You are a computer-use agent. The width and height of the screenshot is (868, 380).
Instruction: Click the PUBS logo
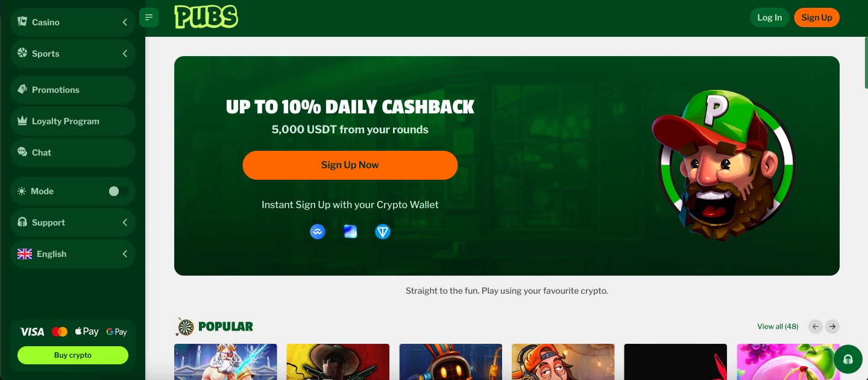(x=206, y=17)
